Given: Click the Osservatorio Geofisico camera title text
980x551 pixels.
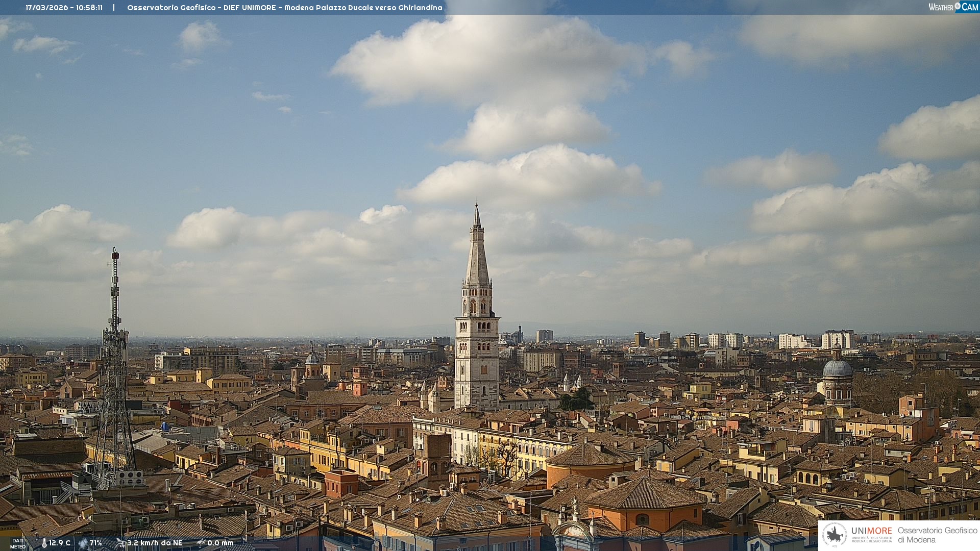Looking at the screenshot, I should [x=284, y=8].
